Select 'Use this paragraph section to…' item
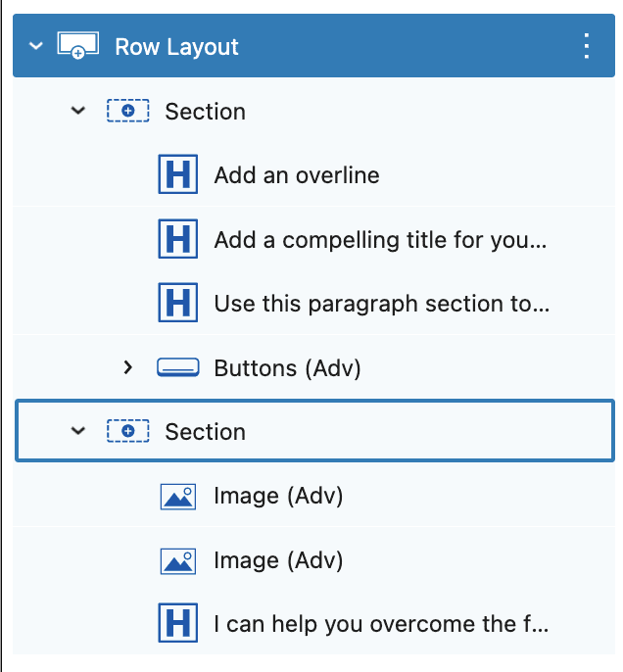 (382, 304)
